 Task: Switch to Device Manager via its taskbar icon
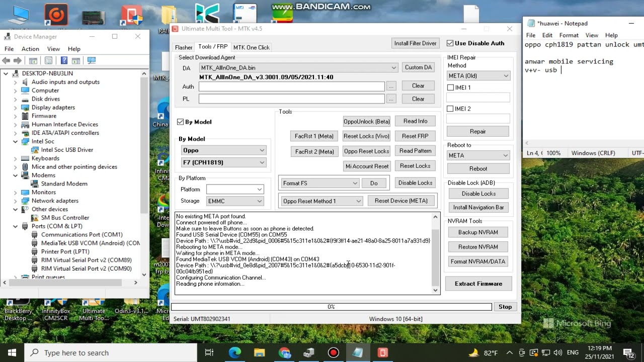click(308, 352)
